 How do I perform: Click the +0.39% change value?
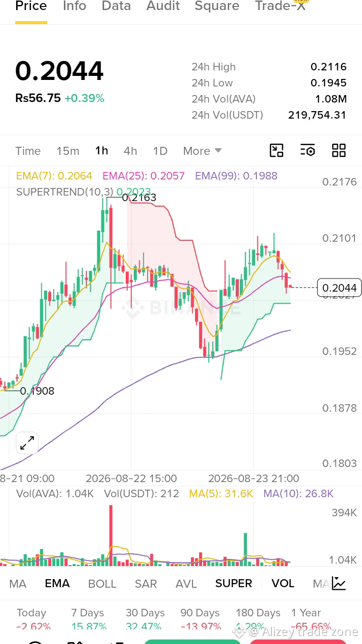click(x=84, y=98)
